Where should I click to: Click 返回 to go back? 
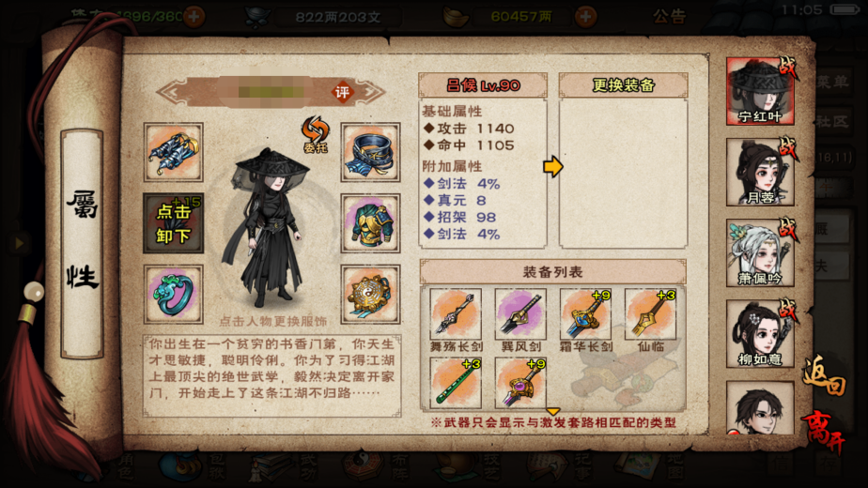tap(825, 375)
